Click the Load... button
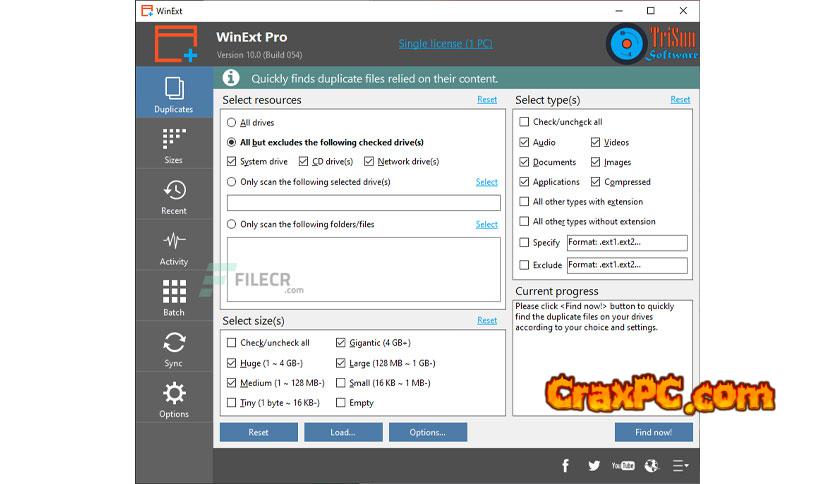Screen dimensions: 836x484 [x=343, y=432]
